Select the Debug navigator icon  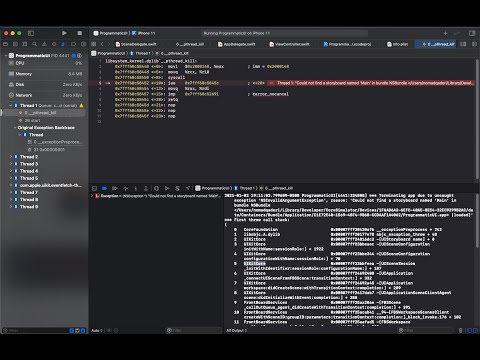(63, 44)
